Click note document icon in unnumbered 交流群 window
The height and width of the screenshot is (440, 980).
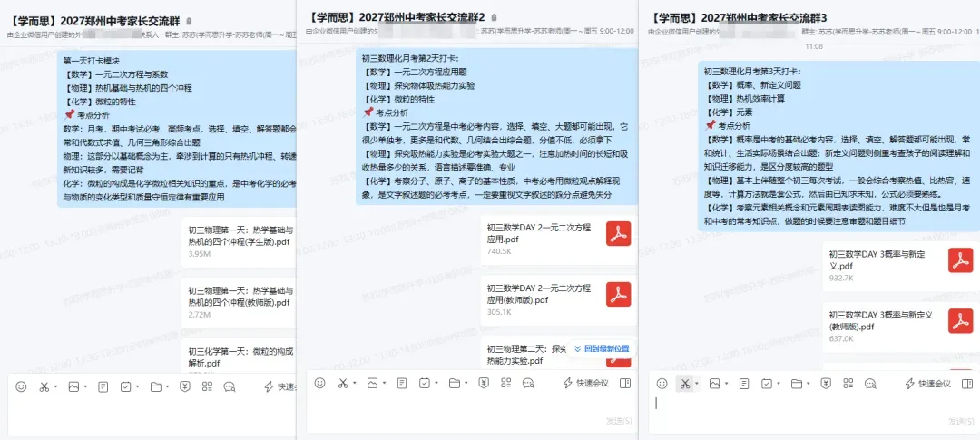tap(103, 386)
